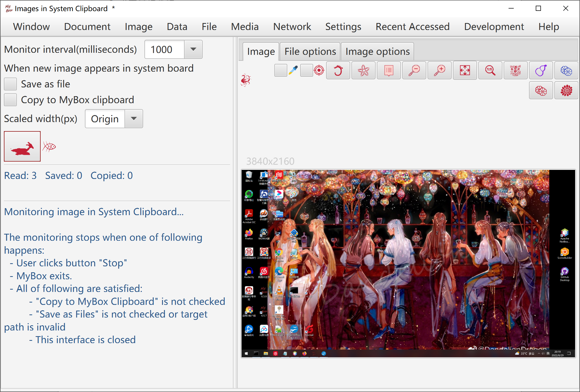The width and height of the screenshot is (580, 392).
Task: Open the Recent Accessed menu
Action: coord(413,27)
